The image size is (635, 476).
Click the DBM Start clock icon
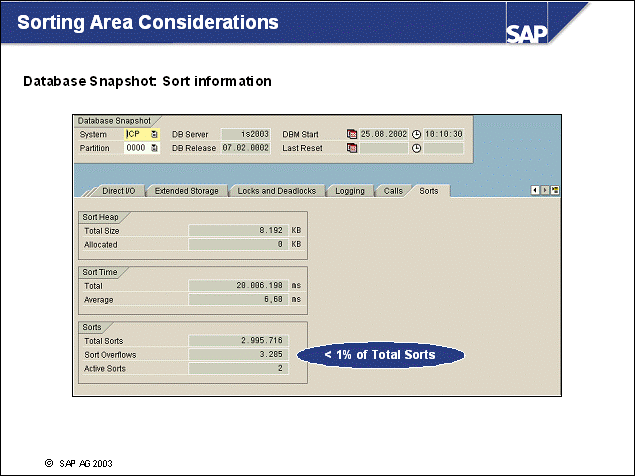416,133
